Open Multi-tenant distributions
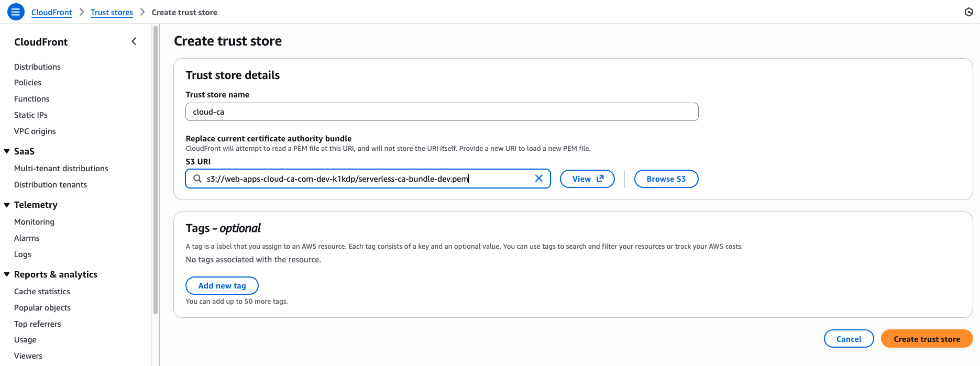Screen dimensions: 980x366 pyautogui.click(x=61, y=168)
